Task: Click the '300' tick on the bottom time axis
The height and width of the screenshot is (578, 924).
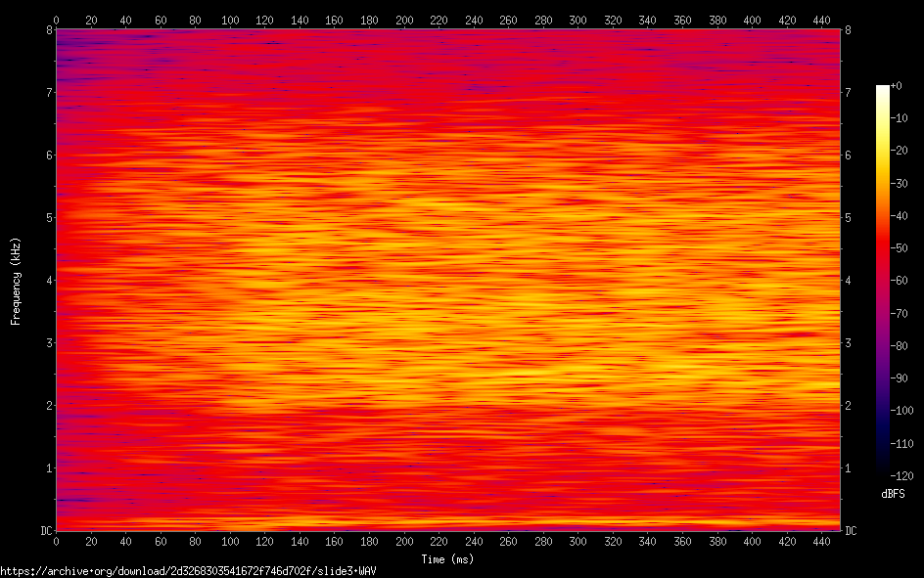Action: (577, 540)
